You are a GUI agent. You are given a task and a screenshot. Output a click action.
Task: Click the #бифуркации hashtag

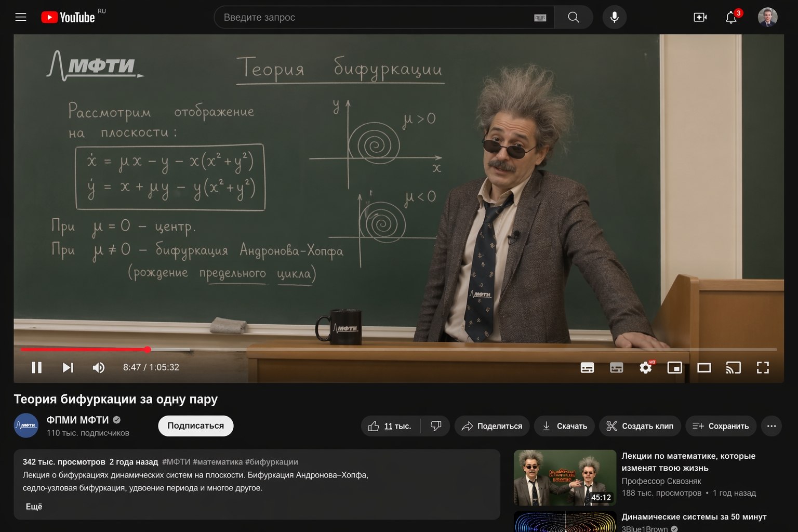point(272,462)
